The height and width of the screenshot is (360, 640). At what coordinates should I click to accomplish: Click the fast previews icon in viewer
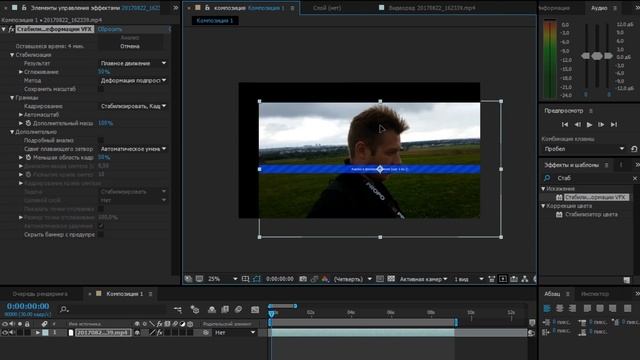pos(503,279)
